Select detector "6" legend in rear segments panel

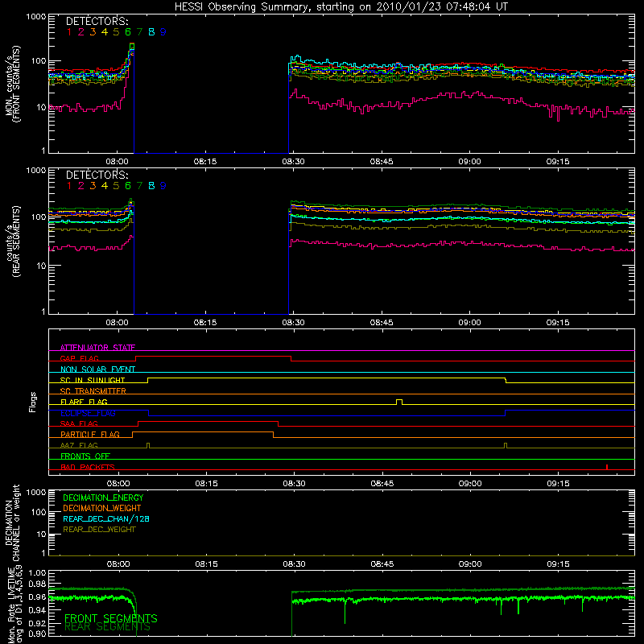128,186
